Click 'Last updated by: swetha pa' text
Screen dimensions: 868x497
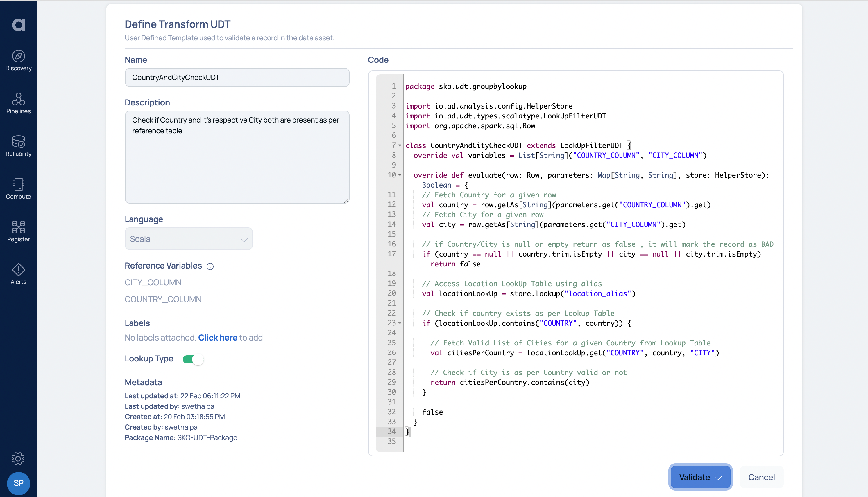point(169,406)
